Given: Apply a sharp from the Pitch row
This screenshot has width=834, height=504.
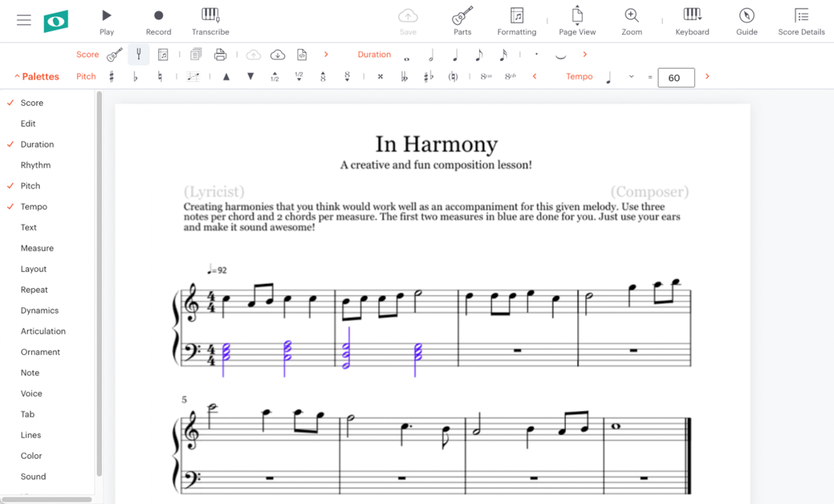Looking at the screenshot, I should (111, 76).
